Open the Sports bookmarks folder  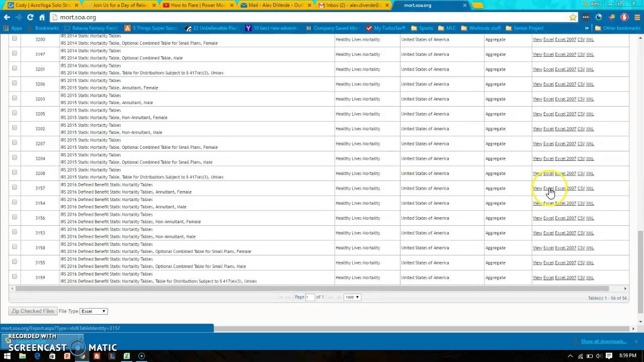pos(422,28)
